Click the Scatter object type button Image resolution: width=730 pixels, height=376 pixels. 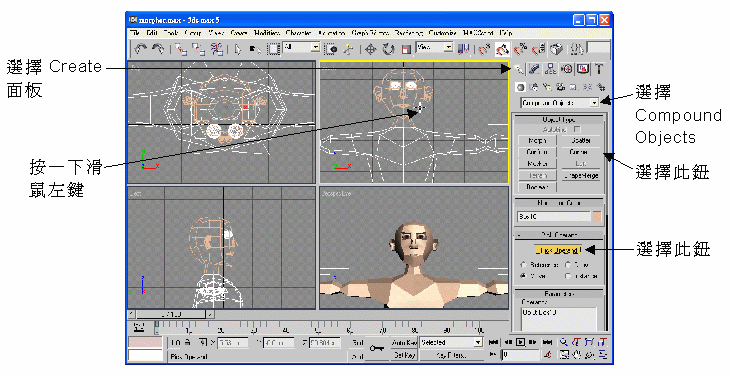click(x=580, y=141)
